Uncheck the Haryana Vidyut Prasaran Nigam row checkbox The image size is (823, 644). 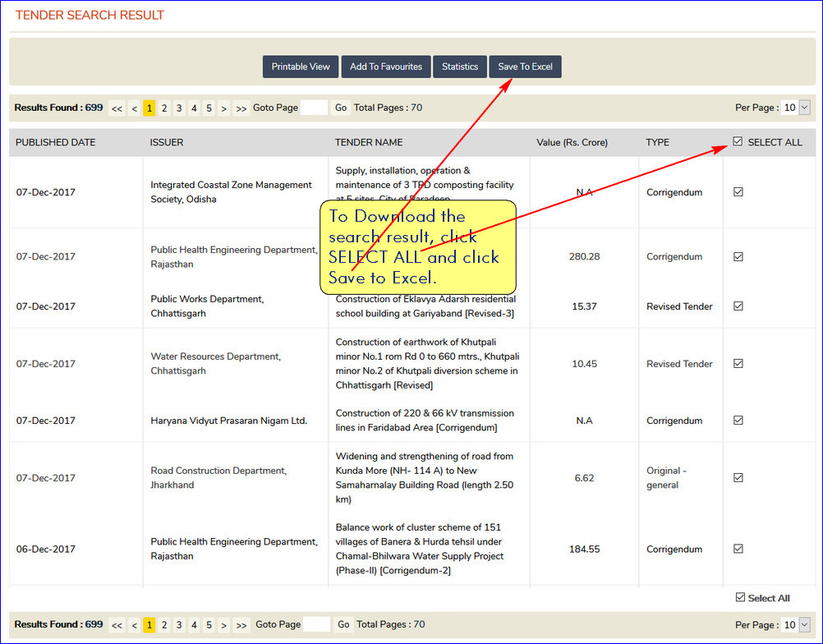pyautogui.click(x=738, y=420)
